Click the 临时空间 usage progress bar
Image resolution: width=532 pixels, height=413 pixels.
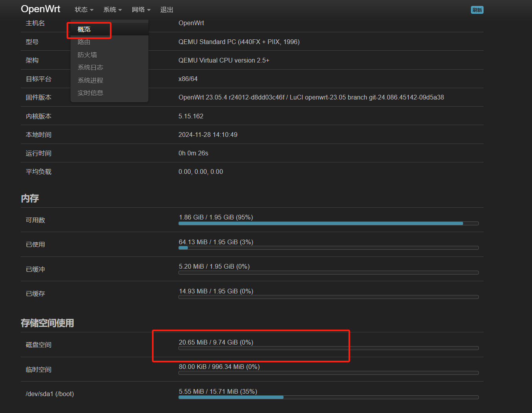328,373
